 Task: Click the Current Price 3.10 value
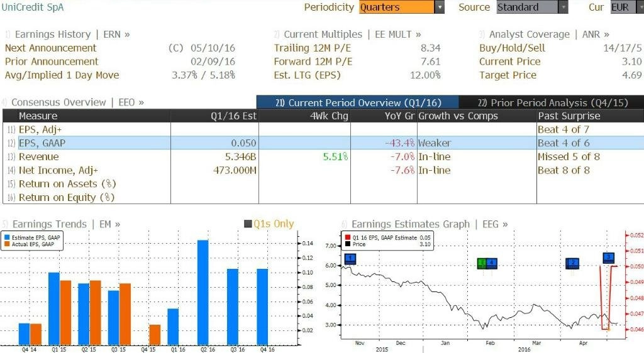[x=631, y=62]
